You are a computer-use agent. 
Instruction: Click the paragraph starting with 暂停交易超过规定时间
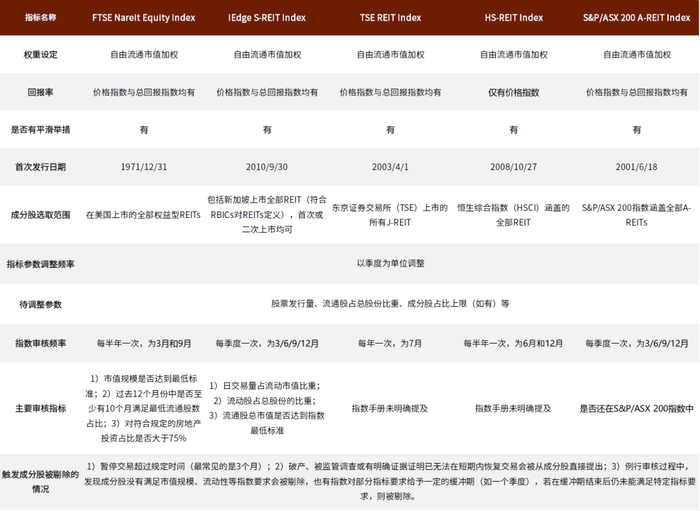(390, 481)
